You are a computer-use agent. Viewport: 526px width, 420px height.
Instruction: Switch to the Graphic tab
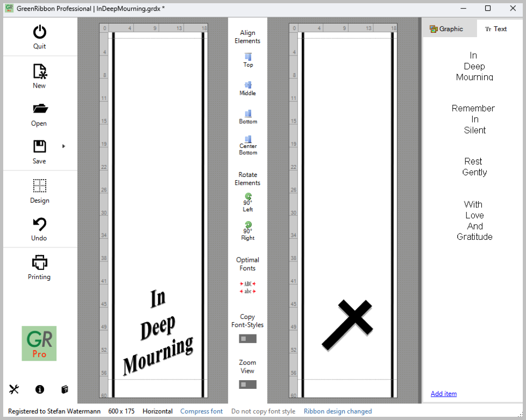pyautogui.click(x=446, y=29)
